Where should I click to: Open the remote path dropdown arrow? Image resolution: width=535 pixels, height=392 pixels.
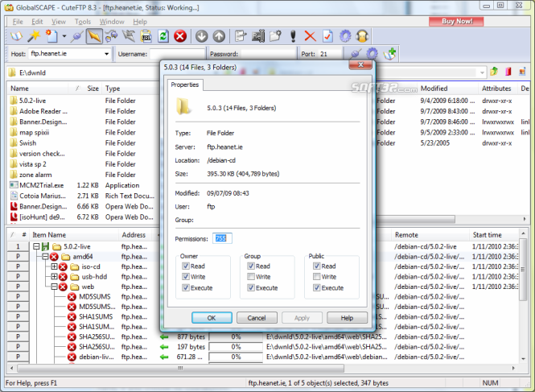pos(482,72)
